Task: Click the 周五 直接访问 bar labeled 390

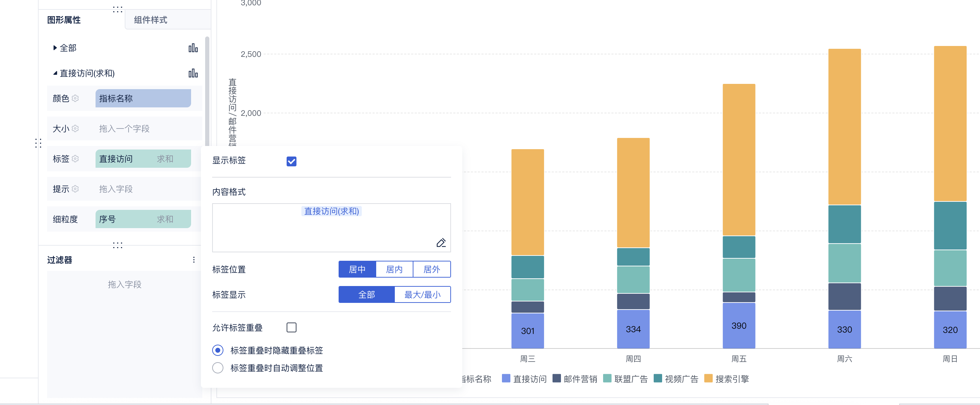Action: pyautogui.click(x=738, y=326)
